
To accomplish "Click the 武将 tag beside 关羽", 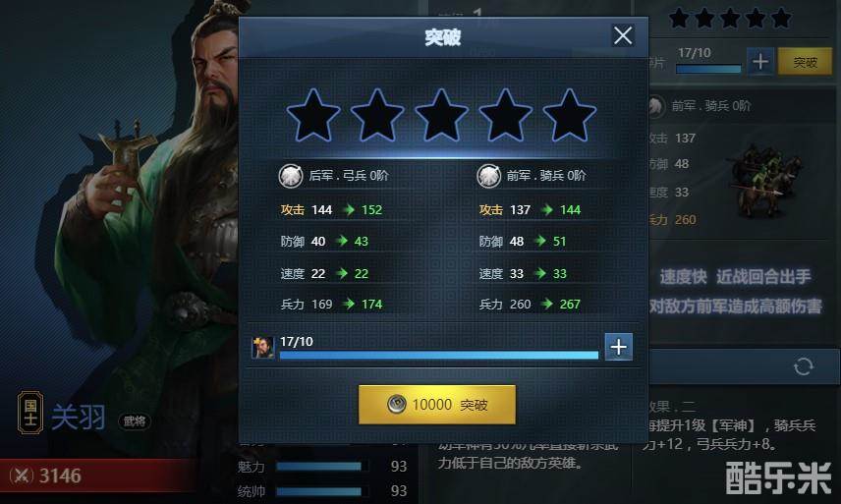I will 134,421.
